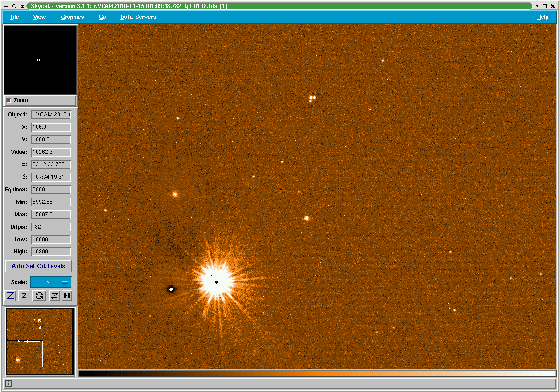Click the large Z zoom-in icon
This screenshot has width=559, height=392.
pos(10,296)
